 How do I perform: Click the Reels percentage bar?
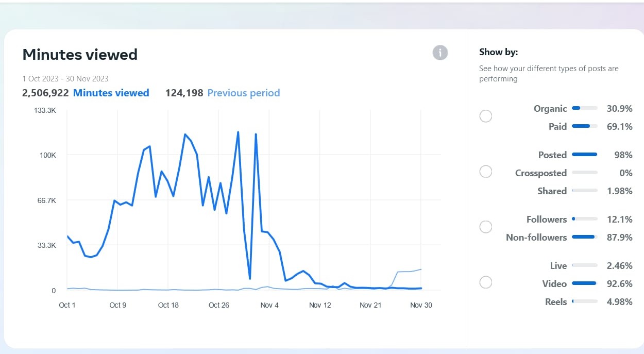click(584, 301)
